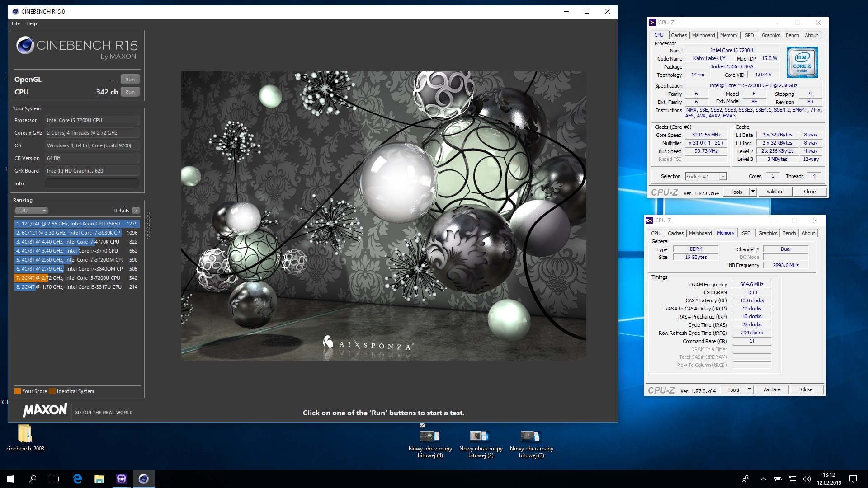868x488 pixels.
Task: Click CPU-Z title icon in bottom window
Action: click(x=649, y=221)
